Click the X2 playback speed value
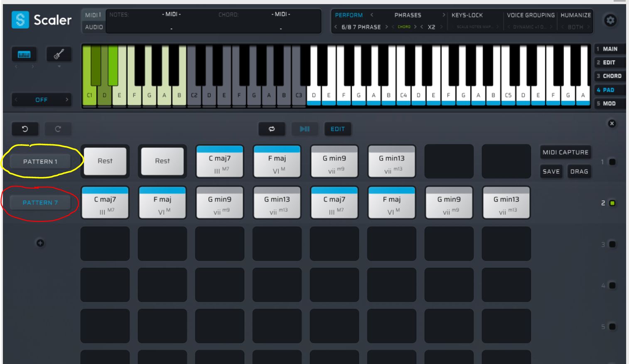629x364 pixels. [x=431, y=27]
